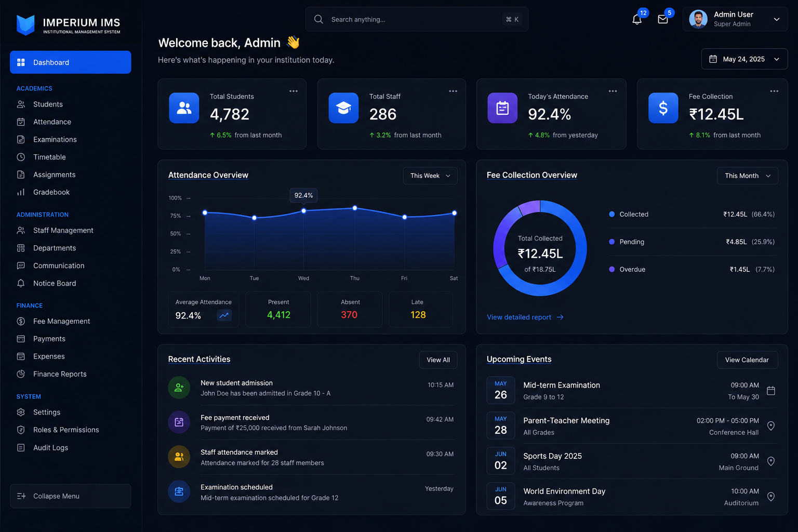Click location pin for Sports Day 2025

771,461
